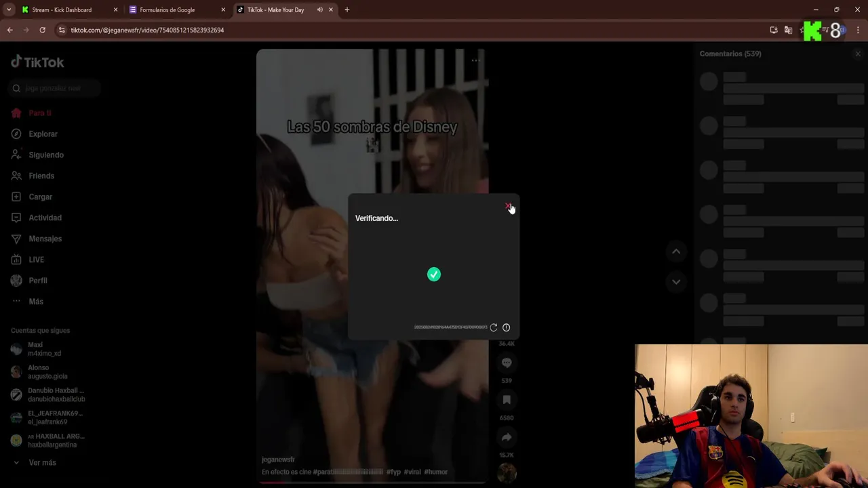
Task: Click the install app icon in address bar
Action: [774, 30]
